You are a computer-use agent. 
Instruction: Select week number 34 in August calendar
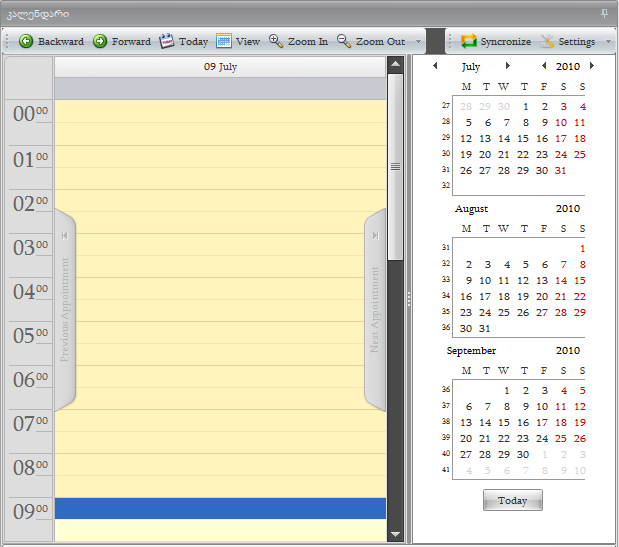[446, 295]
